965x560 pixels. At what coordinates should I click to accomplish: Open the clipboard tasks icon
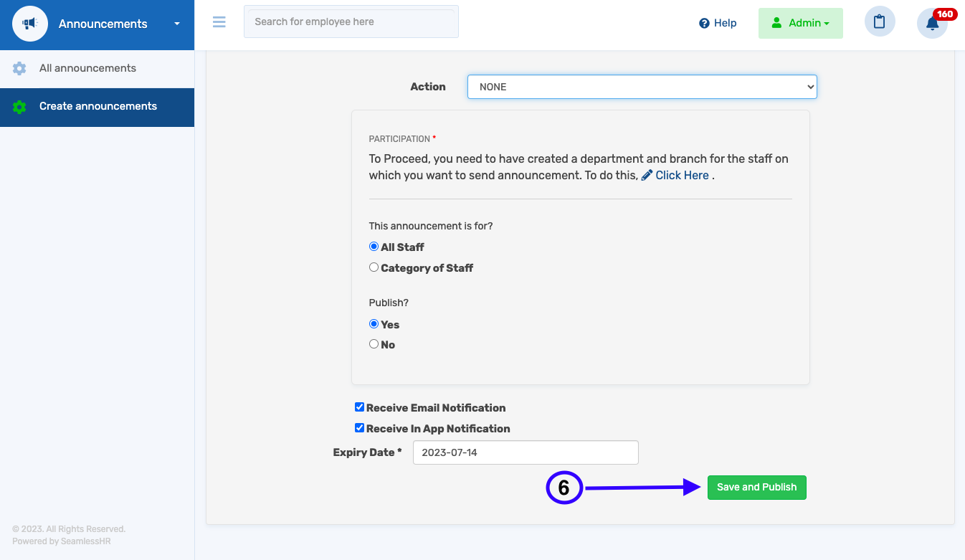[880, 22]
